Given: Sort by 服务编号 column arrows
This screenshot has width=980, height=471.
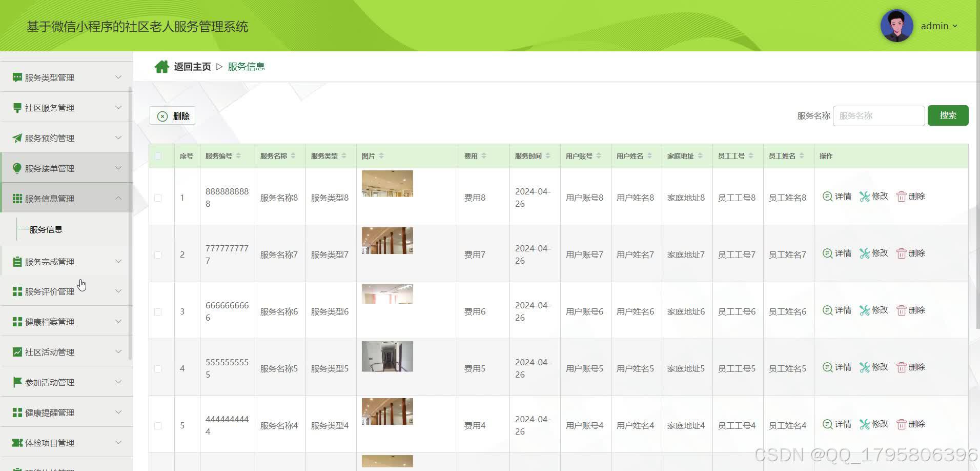Looking at the screenshot, I should tap(238, 156).
